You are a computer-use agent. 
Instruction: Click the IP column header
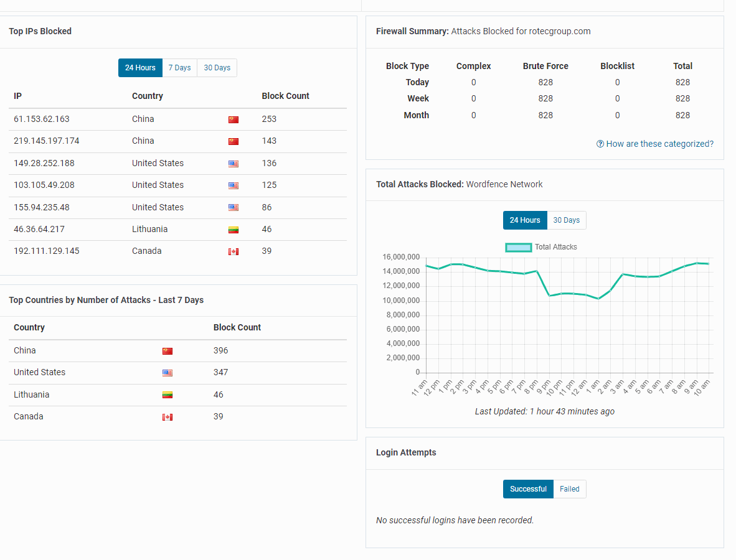coord(18,96)
